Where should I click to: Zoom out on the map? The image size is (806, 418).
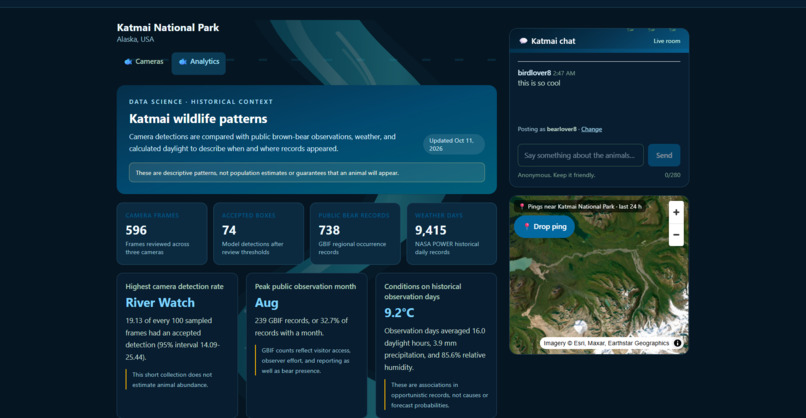tap(676, 235)
